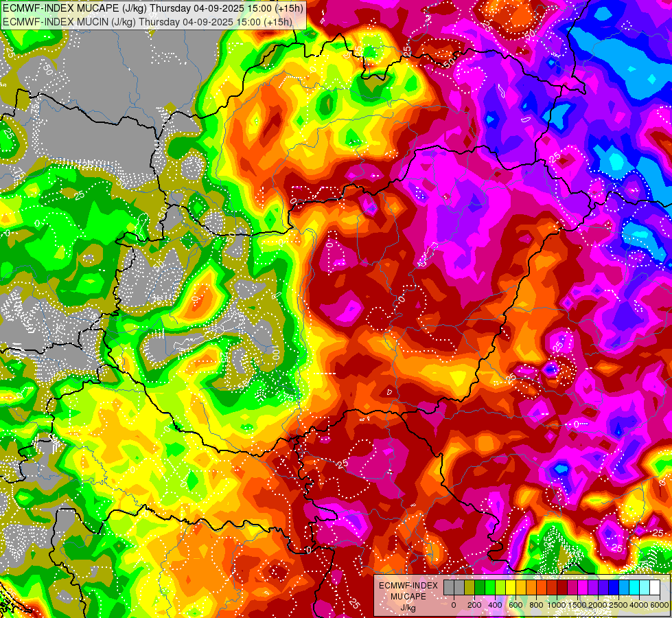Pick the pale cyan legend swatch

[x=645, y=587]
